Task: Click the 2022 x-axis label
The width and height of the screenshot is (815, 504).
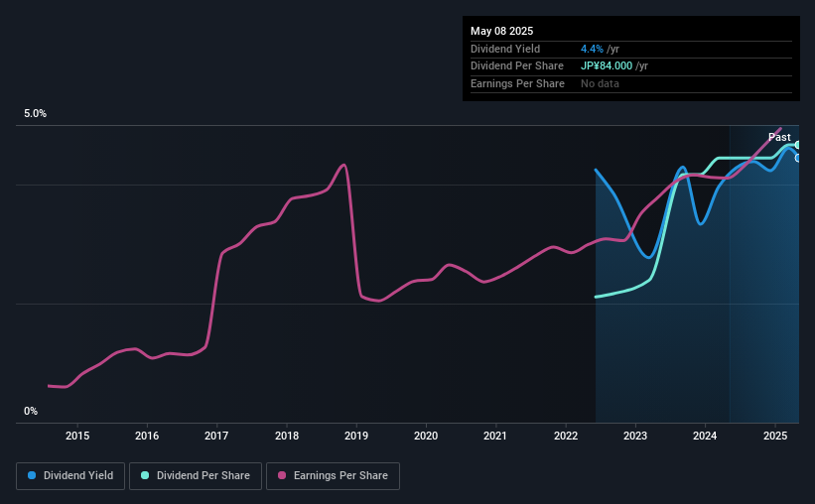Action: 566,436
